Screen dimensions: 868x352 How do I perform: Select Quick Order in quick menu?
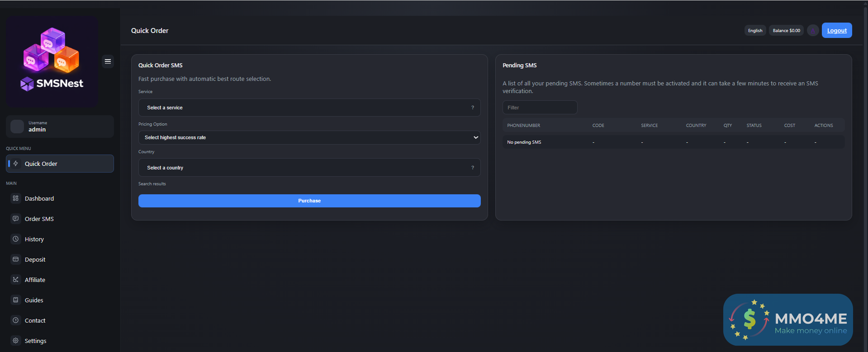(x=60, y=164)
